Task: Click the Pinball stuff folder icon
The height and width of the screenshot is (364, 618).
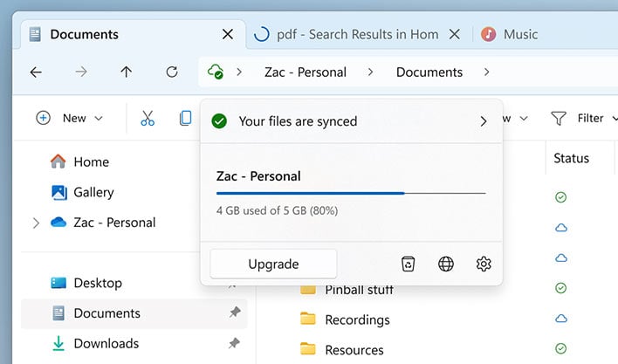Action: tap(308, 291)
